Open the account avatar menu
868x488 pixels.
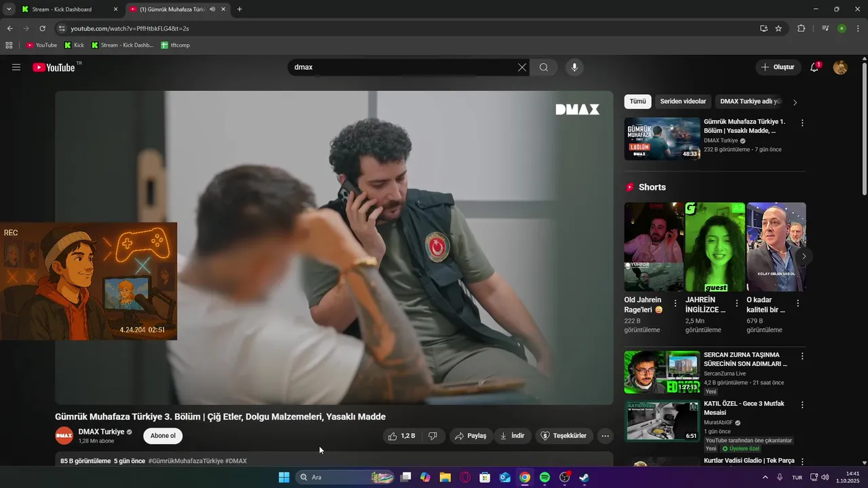[840, 67]
